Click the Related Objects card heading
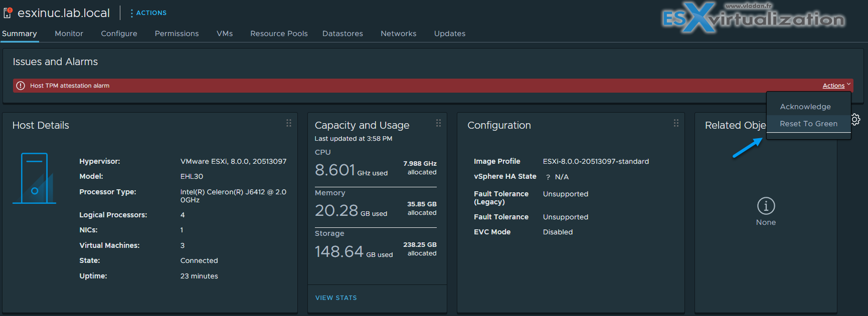 tap(735, 125)
